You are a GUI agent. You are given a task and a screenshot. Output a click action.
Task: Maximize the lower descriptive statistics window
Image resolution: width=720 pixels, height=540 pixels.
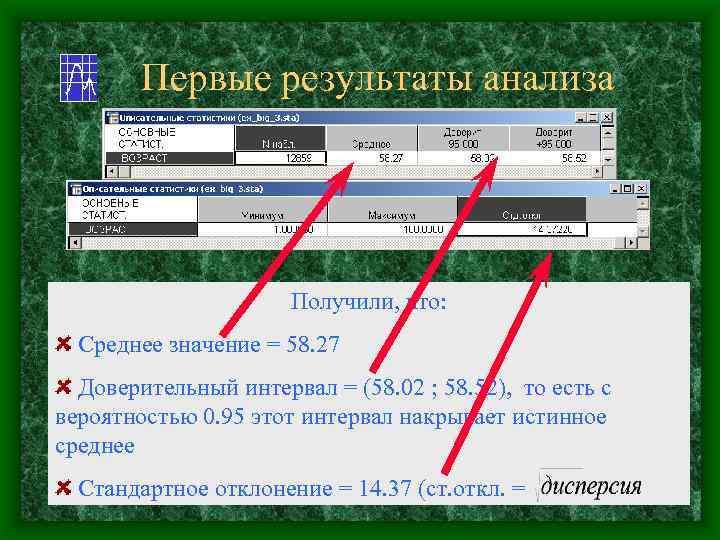pos(627,188)
